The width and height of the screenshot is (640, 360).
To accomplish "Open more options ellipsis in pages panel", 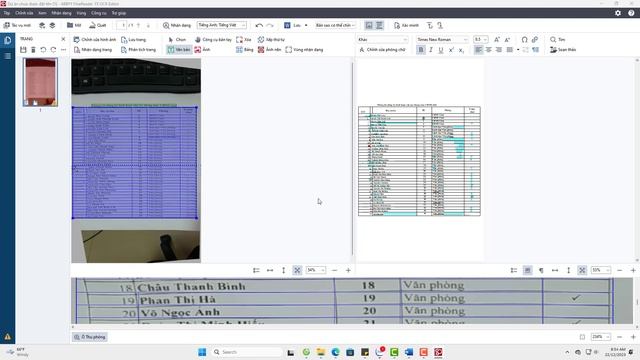I will click(63, 50).
